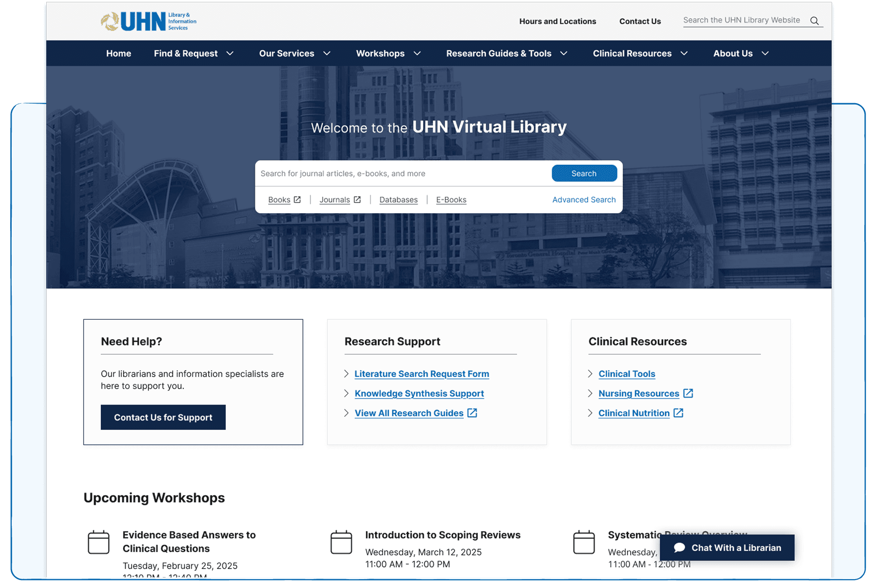Click the Clinical Resources card heading

tap(637, 341)
